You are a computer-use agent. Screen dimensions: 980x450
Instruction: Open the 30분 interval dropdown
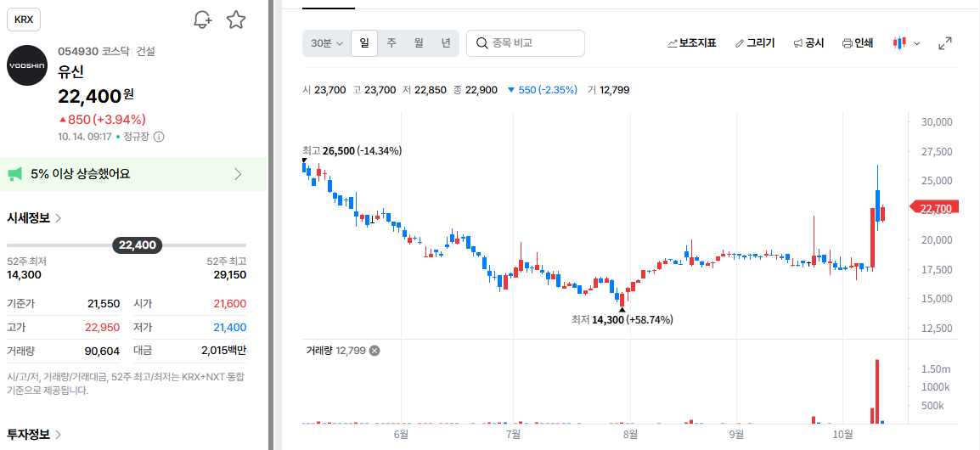(327, 43)
